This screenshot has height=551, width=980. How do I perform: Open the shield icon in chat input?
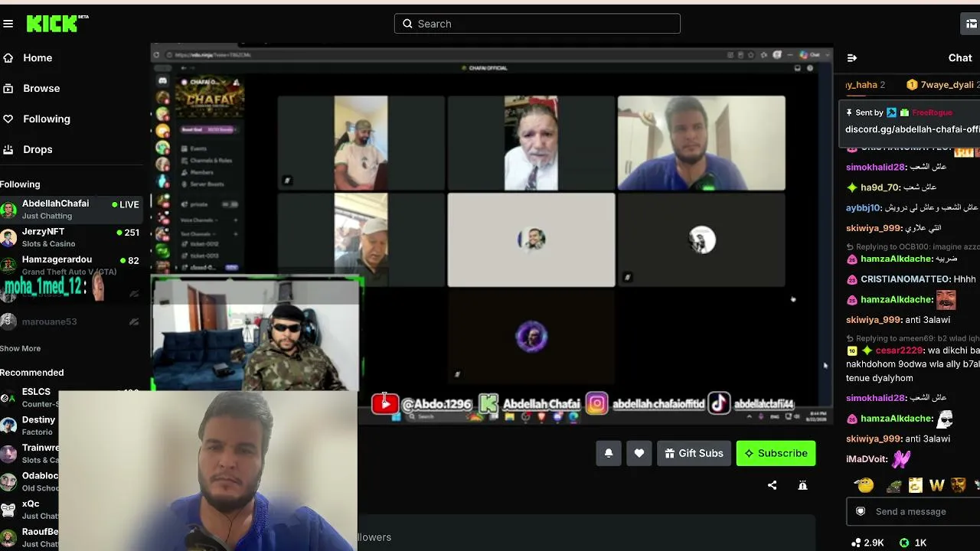pyautogui.click(x=861, y=512)
